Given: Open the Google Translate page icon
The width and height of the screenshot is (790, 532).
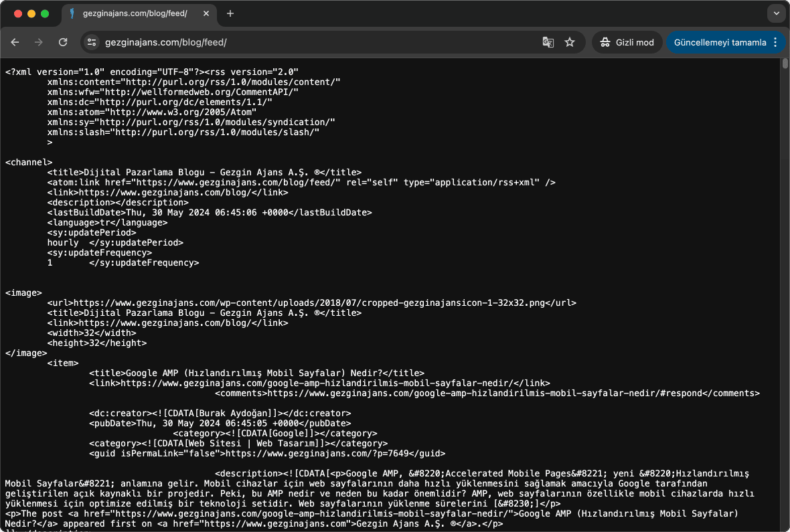Looking at the screenshot, I should point(548,42).
